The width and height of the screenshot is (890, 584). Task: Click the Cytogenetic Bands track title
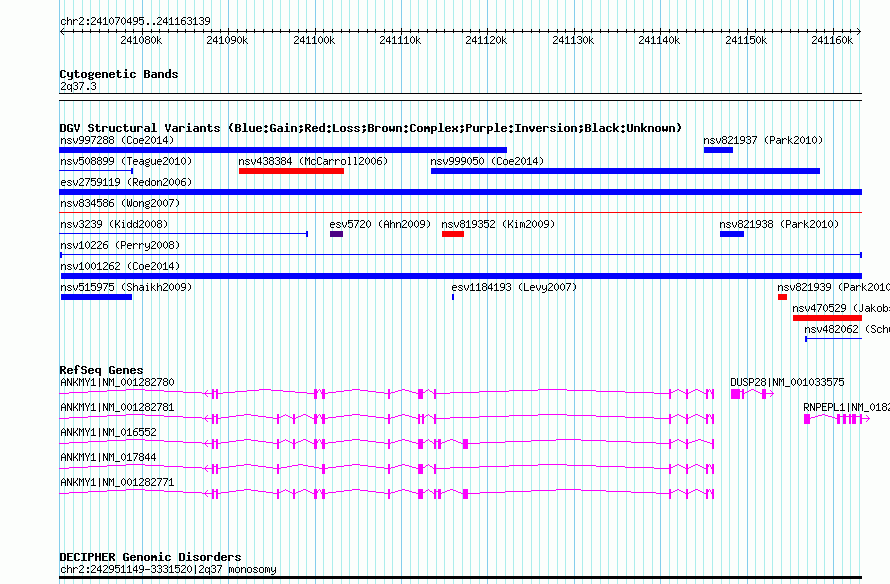119,74
